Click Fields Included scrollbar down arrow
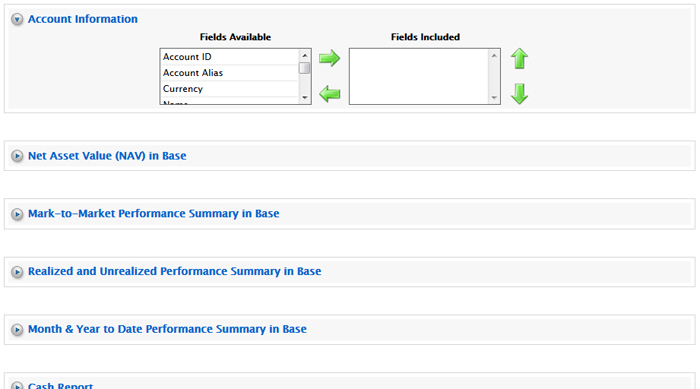Viewport: 700px width, 389px height. coord(494,97)
